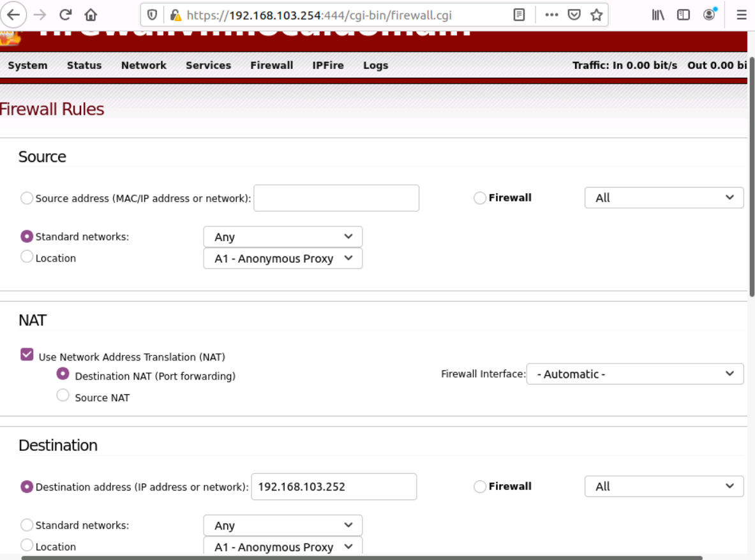Open the Firefox Library icon
Screen dimensions: 755x560
point(658,15)
